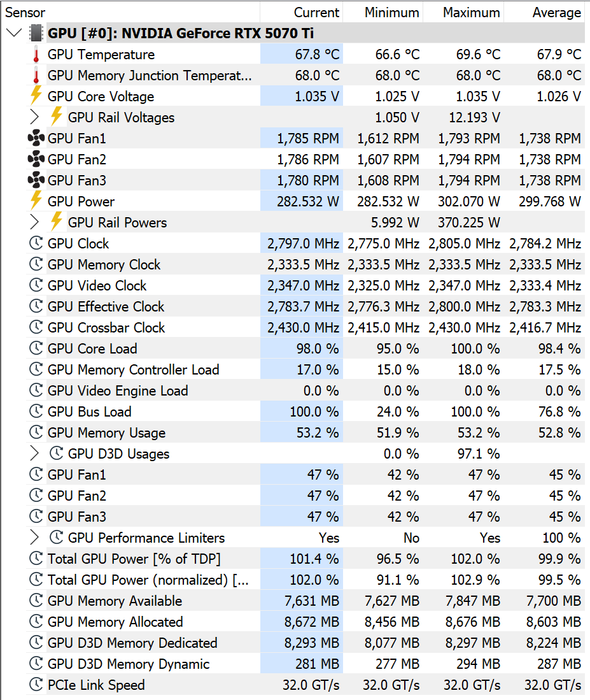
Task: Expand the GPU Performance Limiters subtree
Action: (x=34, y=538)
